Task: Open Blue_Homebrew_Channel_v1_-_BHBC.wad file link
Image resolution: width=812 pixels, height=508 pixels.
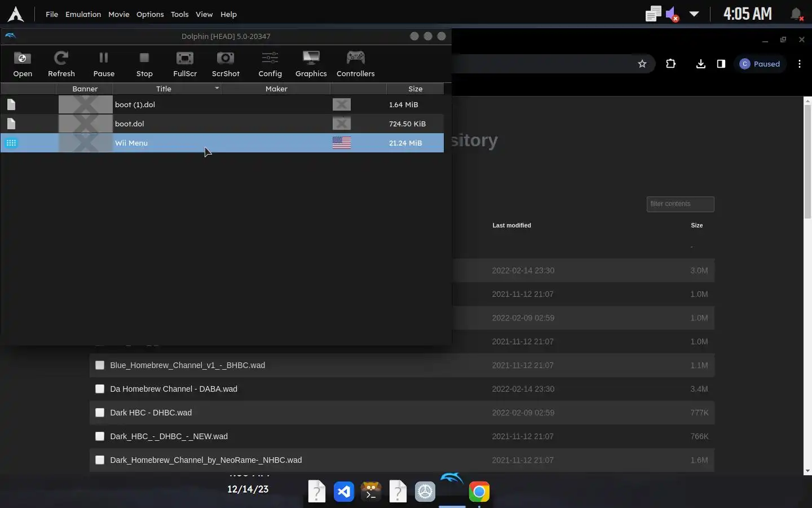Action: pyautogui.click(x=188, y=365)
